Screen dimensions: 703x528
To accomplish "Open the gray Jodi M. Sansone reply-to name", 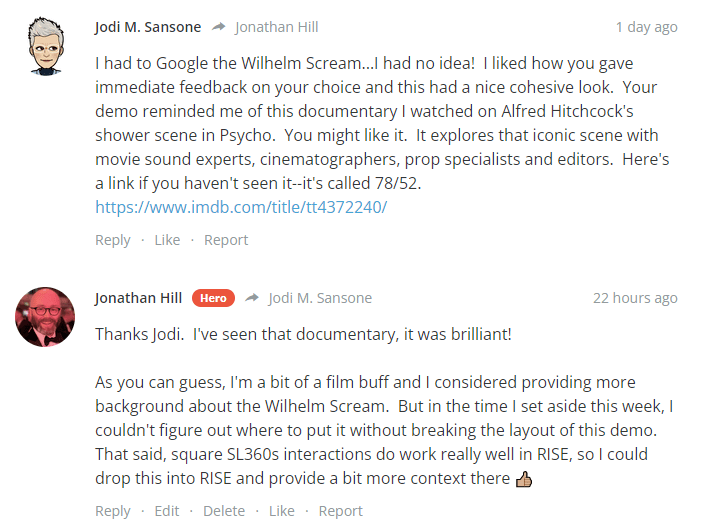I will coord(320,298).
